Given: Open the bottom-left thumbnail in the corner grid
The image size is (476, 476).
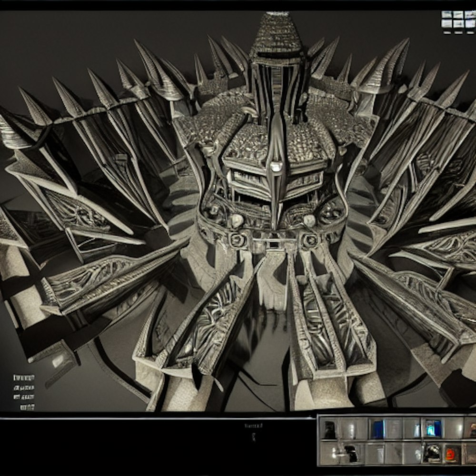Looking at the screenshot, I should (446, 22).
